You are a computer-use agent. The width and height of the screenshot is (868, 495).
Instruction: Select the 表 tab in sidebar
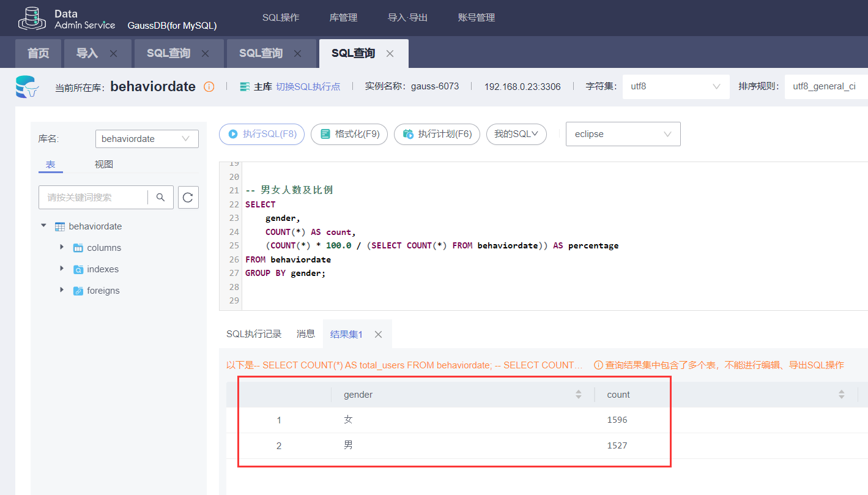(50, 164)
